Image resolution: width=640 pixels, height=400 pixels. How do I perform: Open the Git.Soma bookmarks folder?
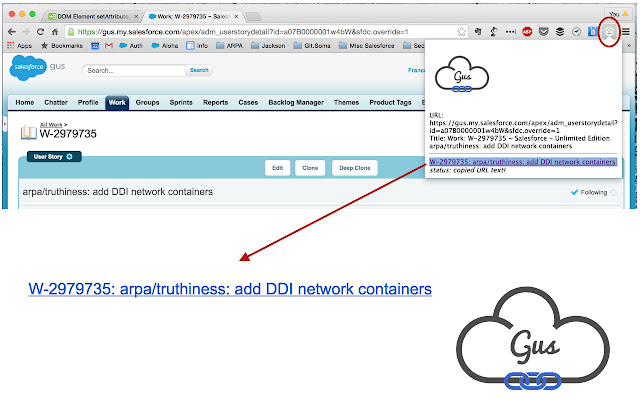(312, 46)
